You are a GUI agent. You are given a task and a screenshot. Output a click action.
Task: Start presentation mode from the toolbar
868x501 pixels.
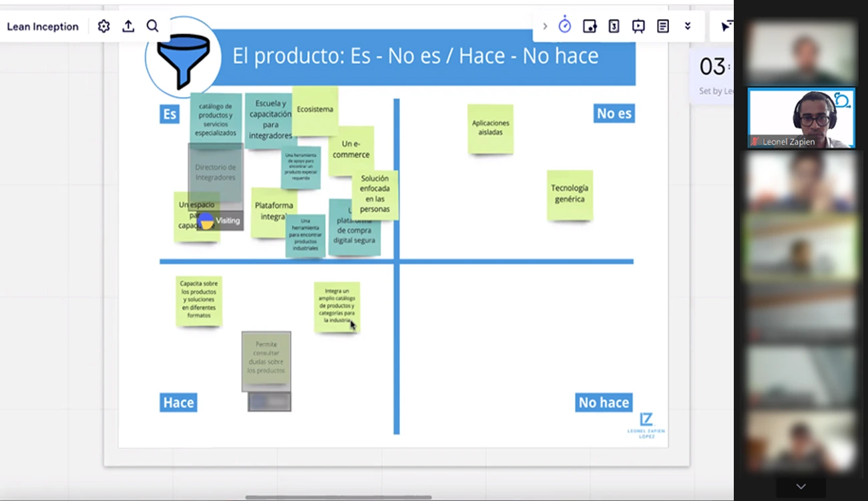[x=638, y=26]
